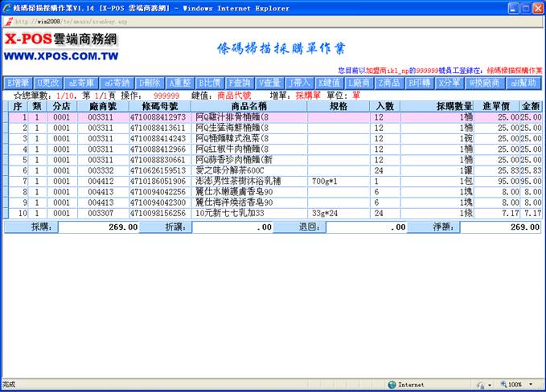The width and height of the screenshot is (546, 392).
Task: Open the F查詢 search function
Action: click(240, 83)
